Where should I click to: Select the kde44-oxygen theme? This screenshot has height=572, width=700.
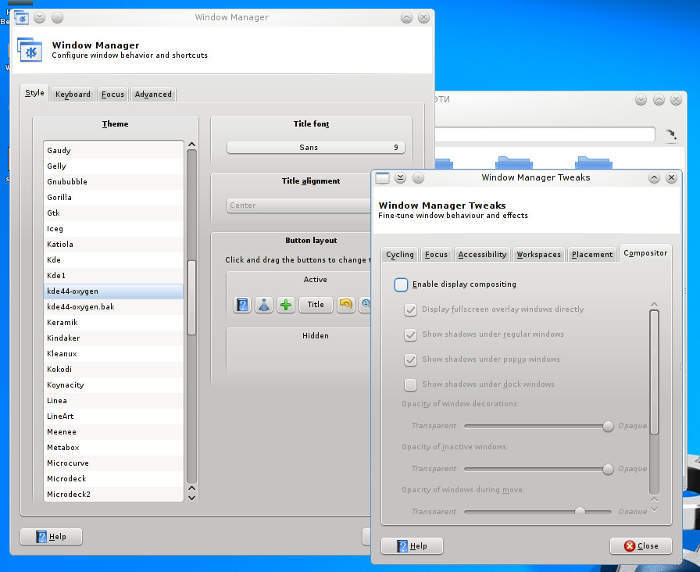[113, 291]
